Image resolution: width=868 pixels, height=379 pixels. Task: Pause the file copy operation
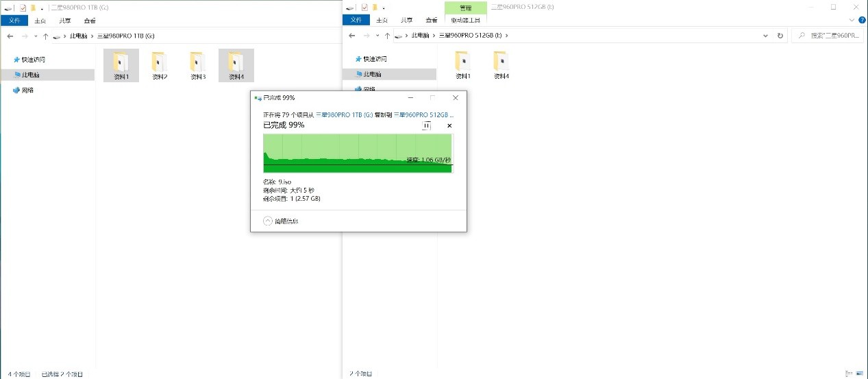point(427,125)
